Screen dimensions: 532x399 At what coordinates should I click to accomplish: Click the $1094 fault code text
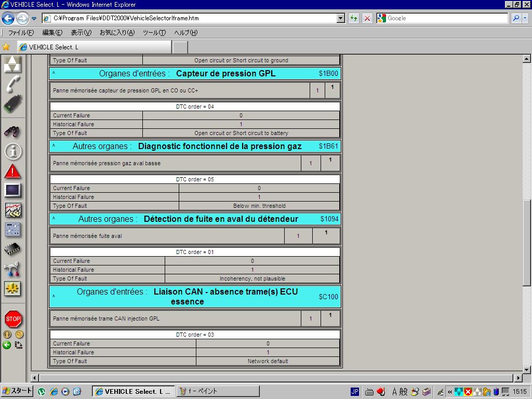329,219
